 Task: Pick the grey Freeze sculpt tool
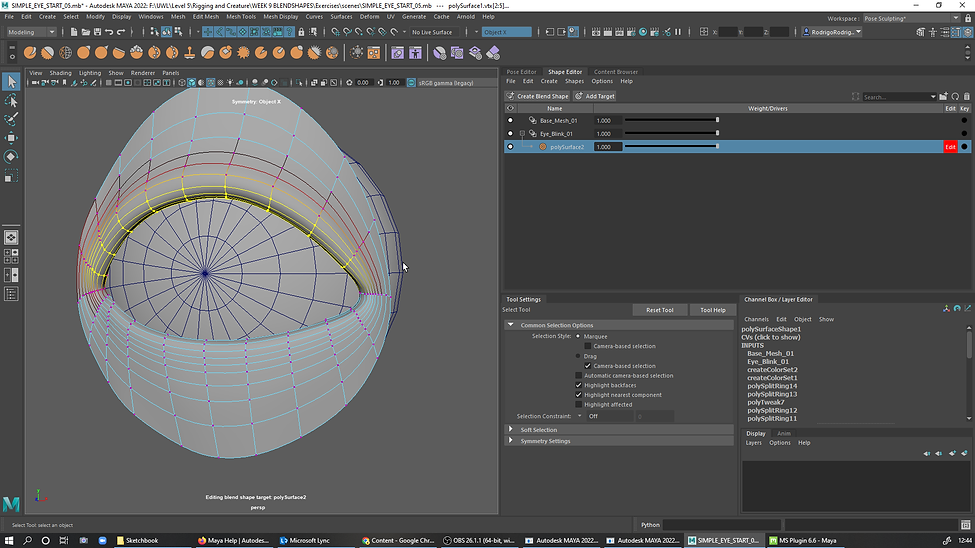pos(333,53)
